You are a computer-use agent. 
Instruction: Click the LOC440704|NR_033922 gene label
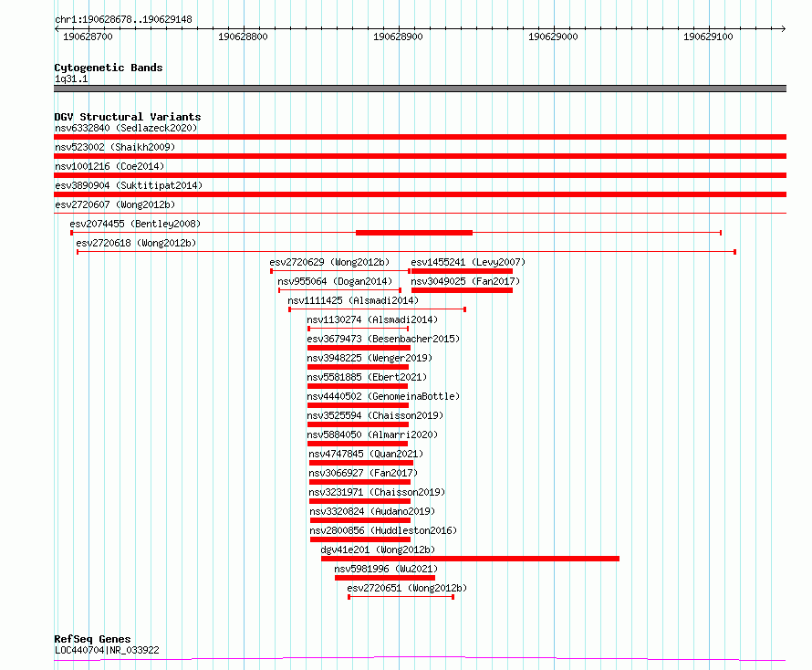pyautogui.click(x=107, y=650)
